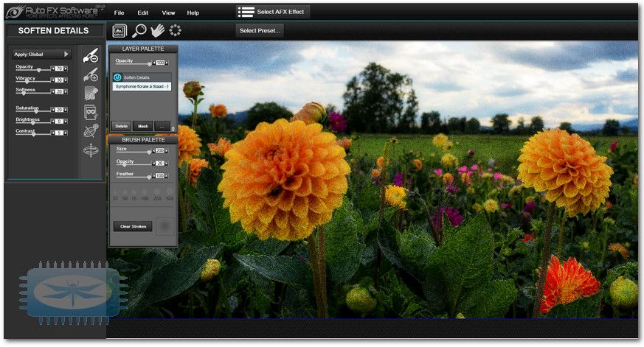This screenshot has height=347, width=644.
Task: Click the Mask button in Layer Palette
Action: point(143,126)
